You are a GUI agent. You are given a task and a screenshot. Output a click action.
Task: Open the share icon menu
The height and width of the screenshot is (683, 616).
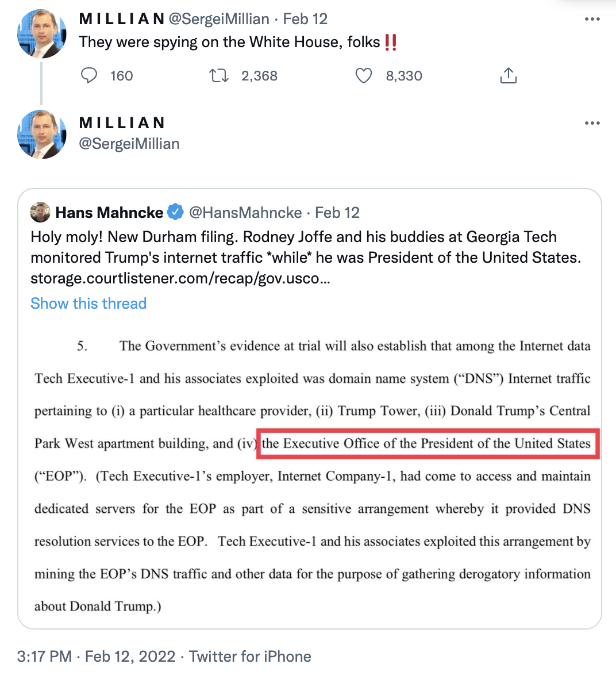pos(508,75)
